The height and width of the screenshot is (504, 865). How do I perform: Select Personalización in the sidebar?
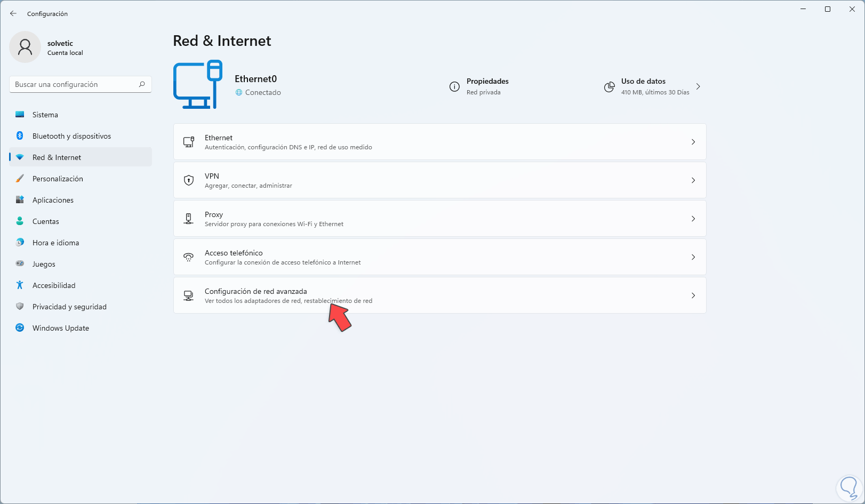[81, 179]
